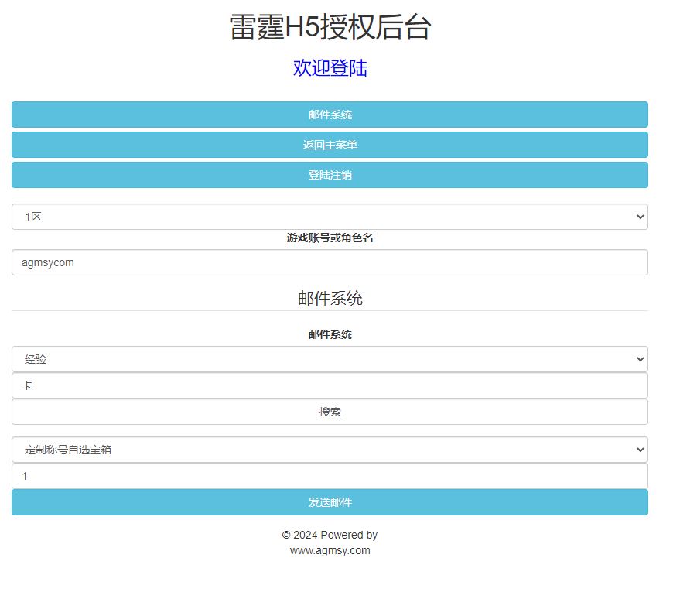This screenshot has height=616, width=697.
Task: Click divider line under 邮件系统 heading
Action: click(x=330, y=311)
